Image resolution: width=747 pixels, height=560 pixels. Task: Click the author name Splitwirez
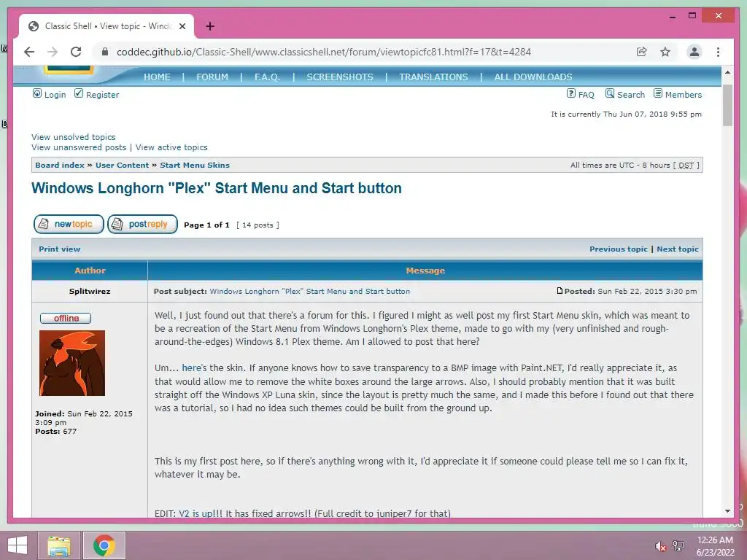[90, 292]
